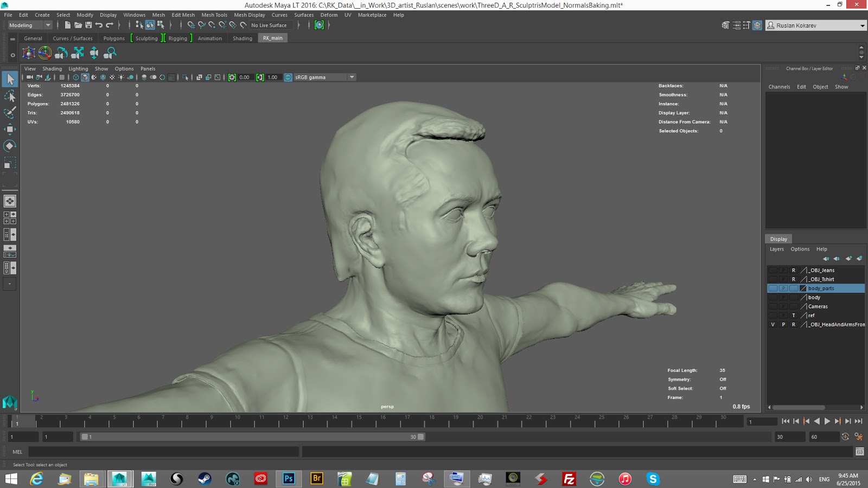Image resolution: width=868 pixels, height=488 pixels.
Task: Open the Mesh Tools menu
Action: coord(214,15)
